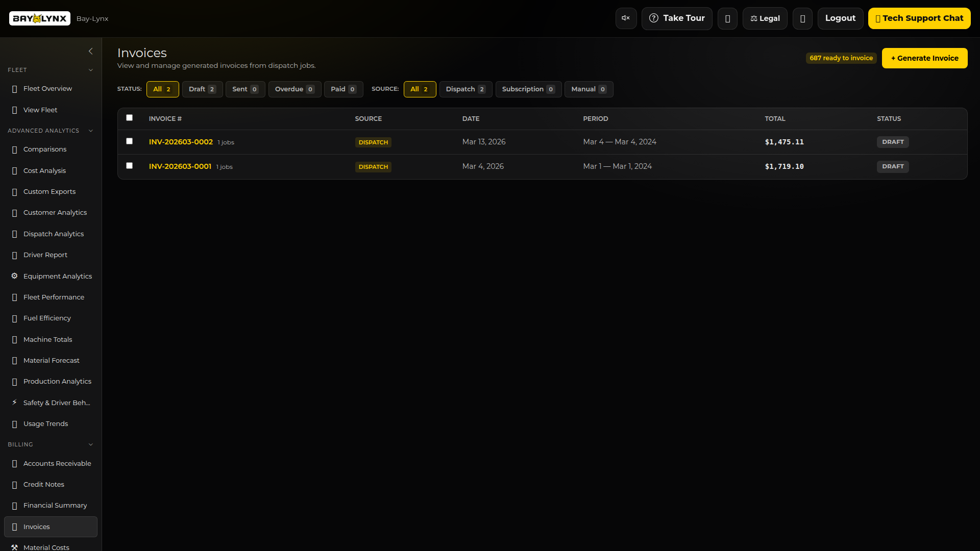
Task: Sort by the Invoice # column header
Action: point(165,119)
